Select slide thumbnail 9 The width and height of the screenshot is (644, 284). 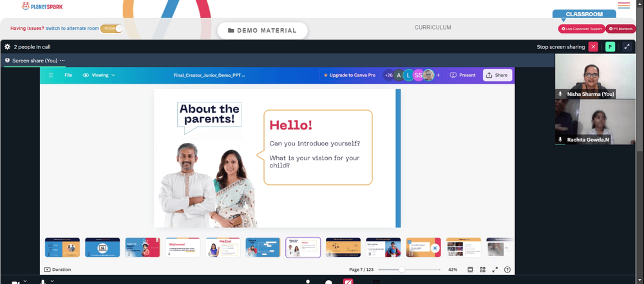(384, 247)
